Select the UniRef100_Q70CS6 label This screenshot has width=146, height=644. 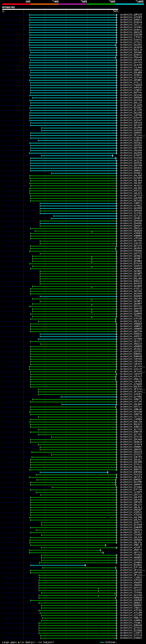pyautogui.click(x=131, y=437)
